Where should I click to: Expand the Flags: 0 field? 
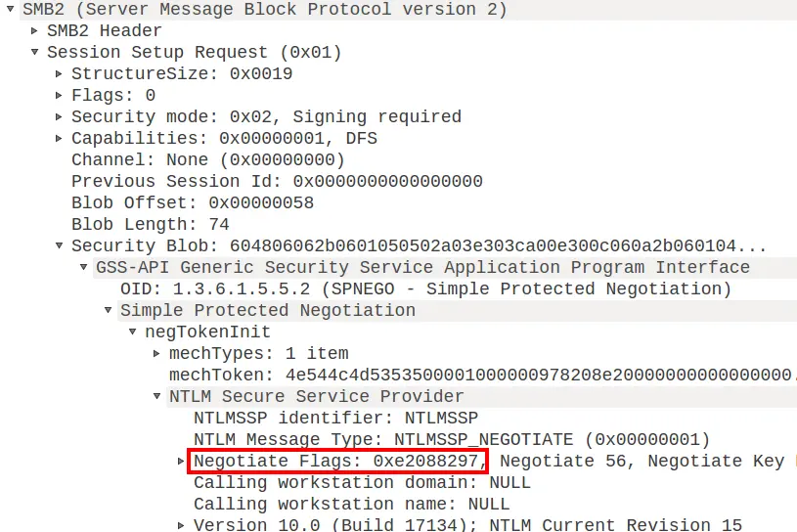60,96
